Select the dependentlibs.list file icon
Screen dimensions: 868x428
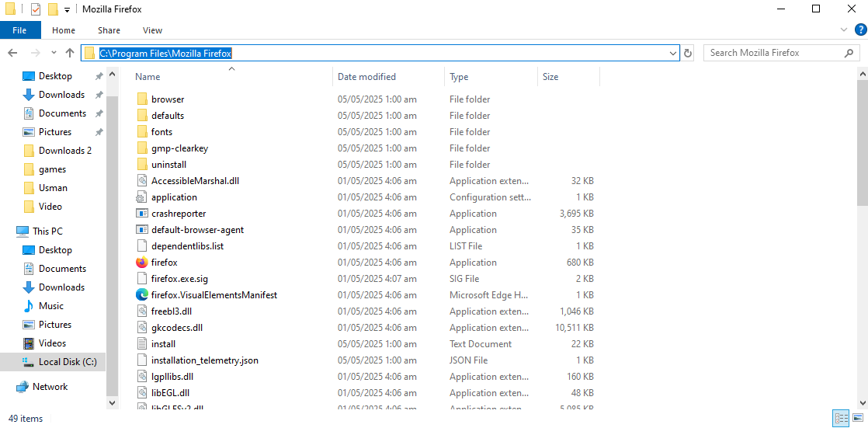(142, 245)
